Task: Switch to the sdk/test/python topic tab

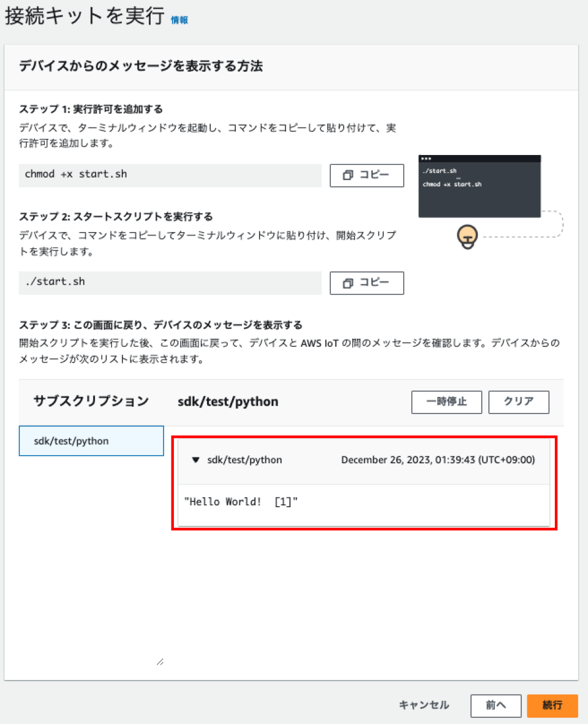Action: coord(228,402)
